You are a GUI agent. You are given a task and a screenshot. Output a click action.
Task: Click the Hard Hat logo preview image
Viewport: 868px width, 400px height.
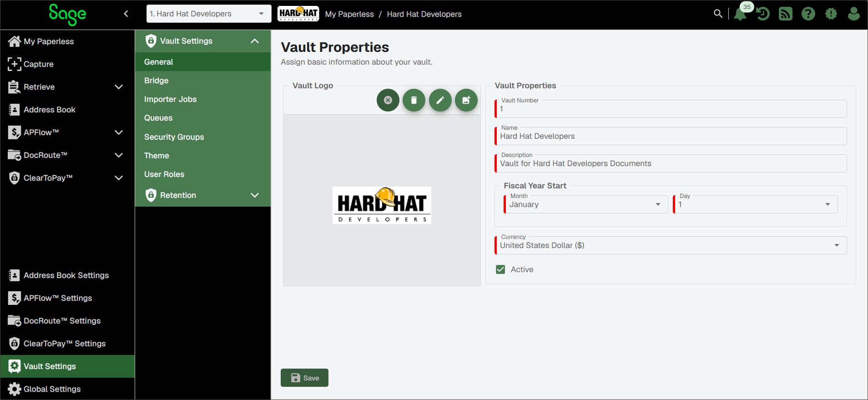(382, 205)
